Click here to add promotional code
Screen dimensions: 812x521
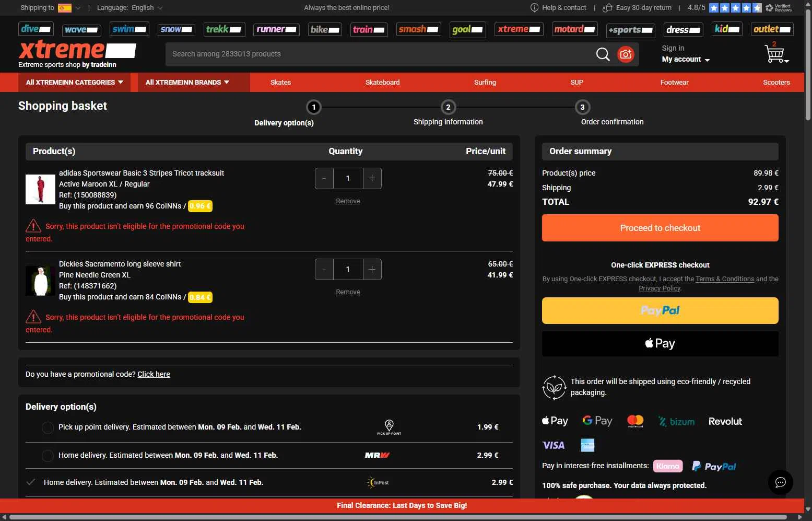154,374
